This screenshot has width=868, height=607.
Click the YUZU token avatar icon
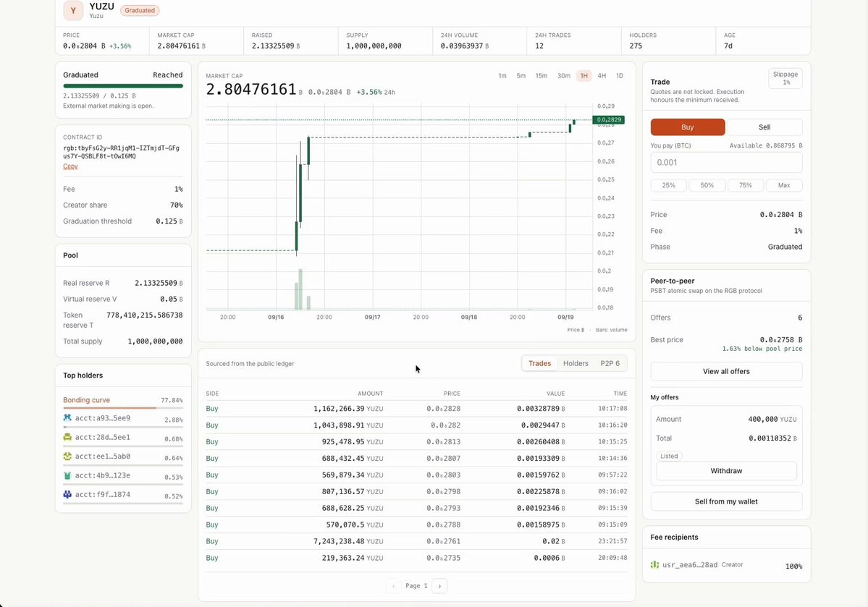coord(73,11)
